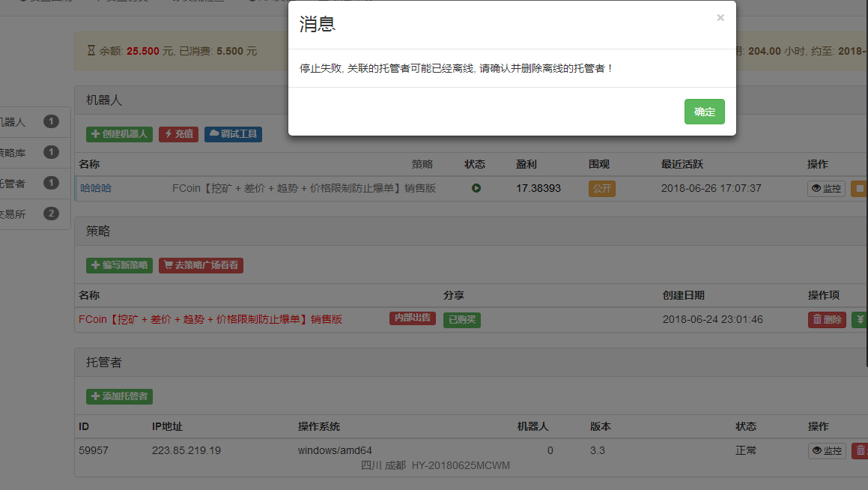The image size is (868, 490).
Task: Open the 调试工具 button
Action: tap(233, 134)
